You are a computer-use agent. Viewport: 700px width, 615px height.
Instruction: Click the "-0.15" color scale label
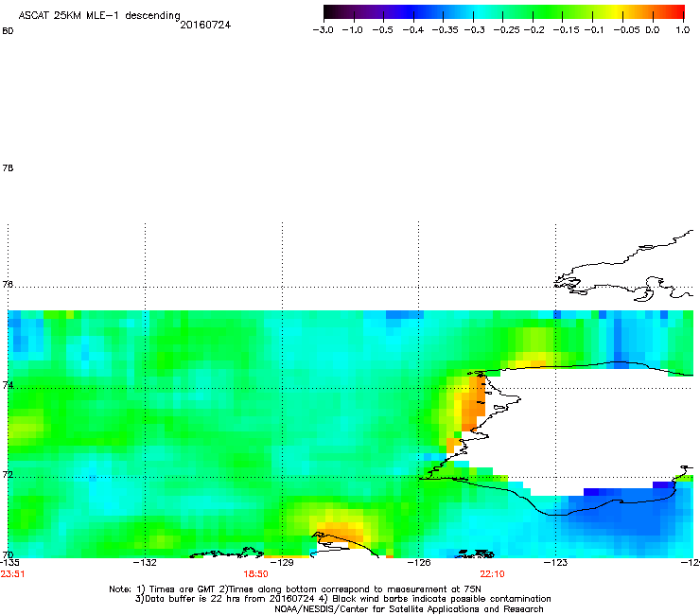pyautogui.click(x=566, y=30)
